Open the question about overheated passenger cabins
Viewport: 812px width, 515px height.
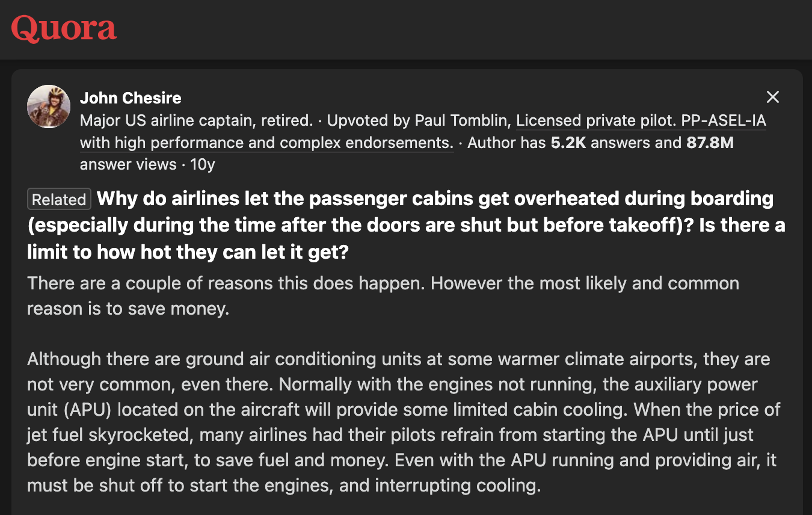tap(406, 225)
